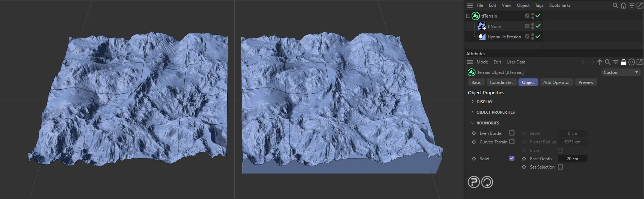Click the Object Manager search icon
Screen dimensions: 644x199
(615, 5)
